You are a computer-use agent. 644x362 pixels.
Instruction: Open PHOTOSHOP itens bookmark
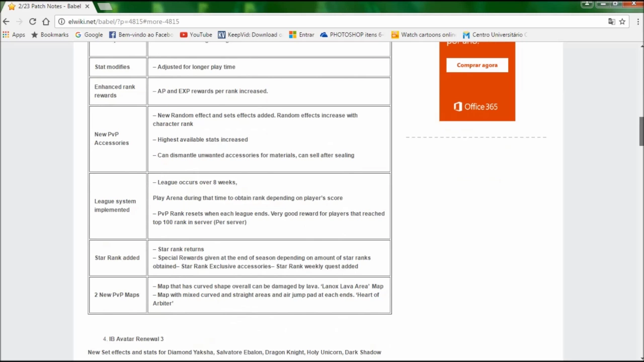point(352,35)
